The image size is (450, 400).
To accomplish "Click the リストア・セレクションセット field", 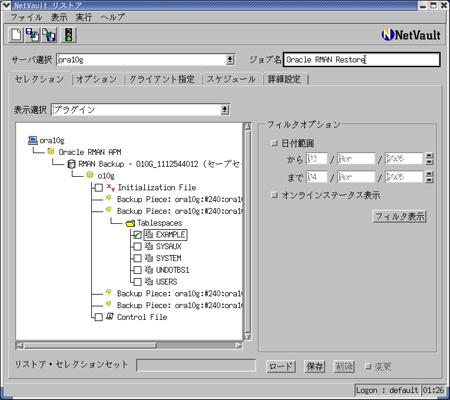I will click(x=196, y=365).
